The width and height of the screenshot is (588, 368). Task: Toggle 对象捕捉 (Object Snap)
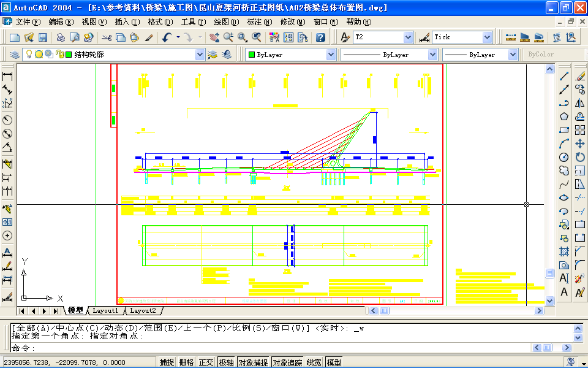coord(253,362)
